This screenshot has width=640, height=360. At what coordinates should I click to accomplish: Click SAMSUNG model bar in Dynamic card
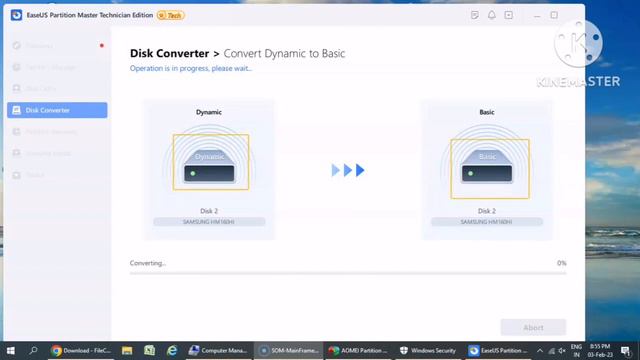point(209,222)
